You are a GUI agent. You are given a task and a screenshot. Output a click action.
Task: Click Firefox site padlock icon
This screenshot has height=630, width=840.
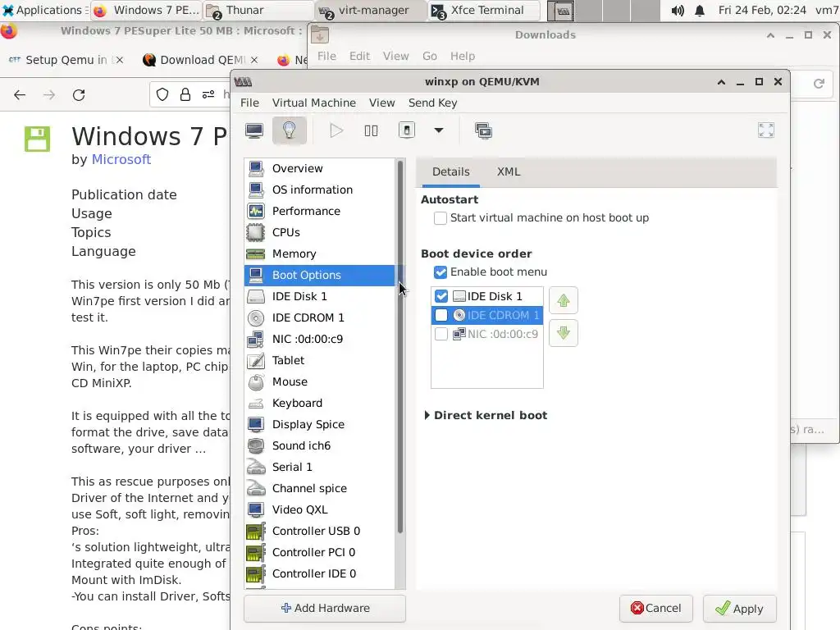coord(185,95)
